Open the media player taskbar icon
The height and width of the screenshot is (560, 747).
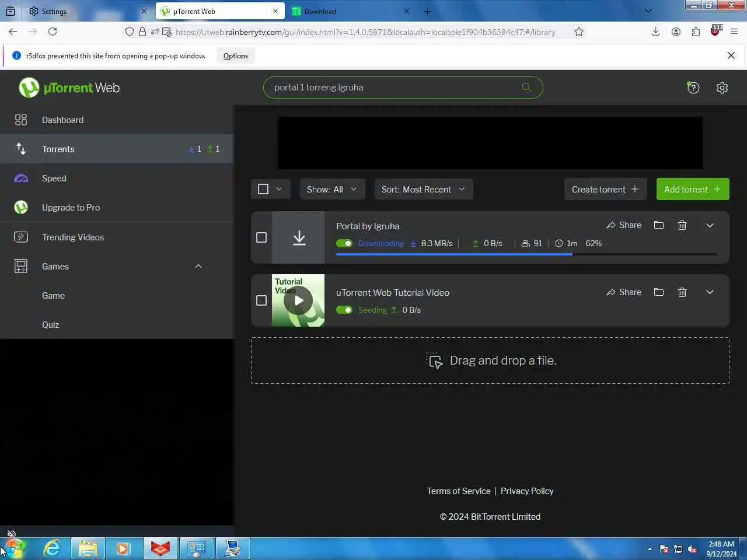123,548
